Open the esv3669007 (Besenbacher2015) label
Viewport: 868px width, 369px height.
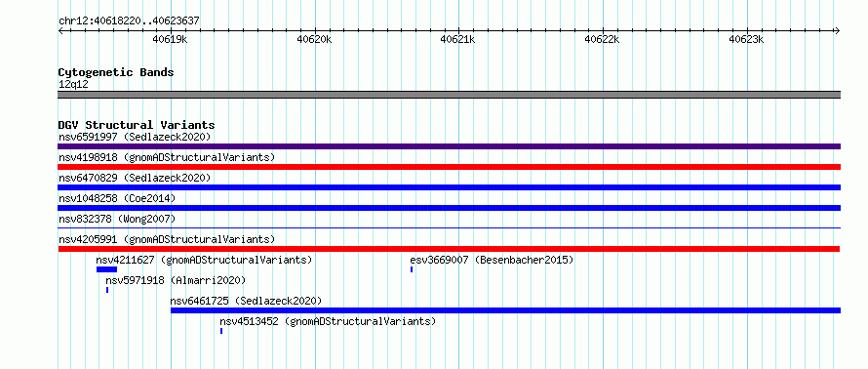coord(492,260)
